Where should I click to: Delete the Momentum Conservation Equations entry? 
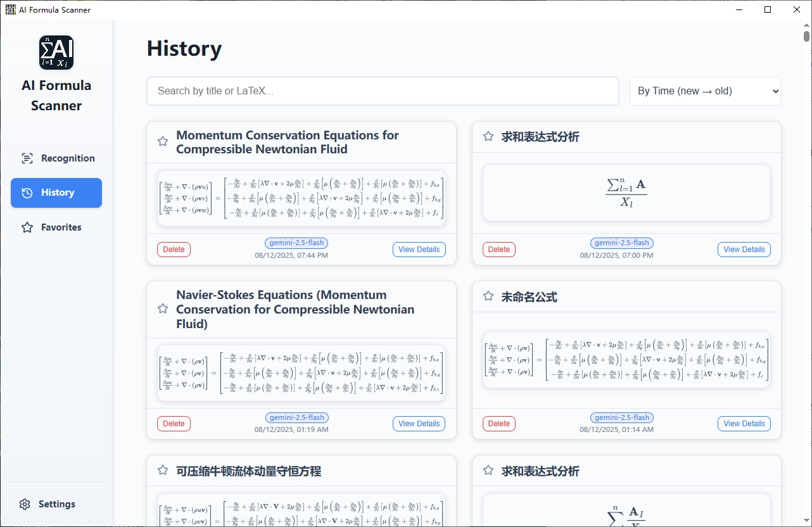point(174,250)
